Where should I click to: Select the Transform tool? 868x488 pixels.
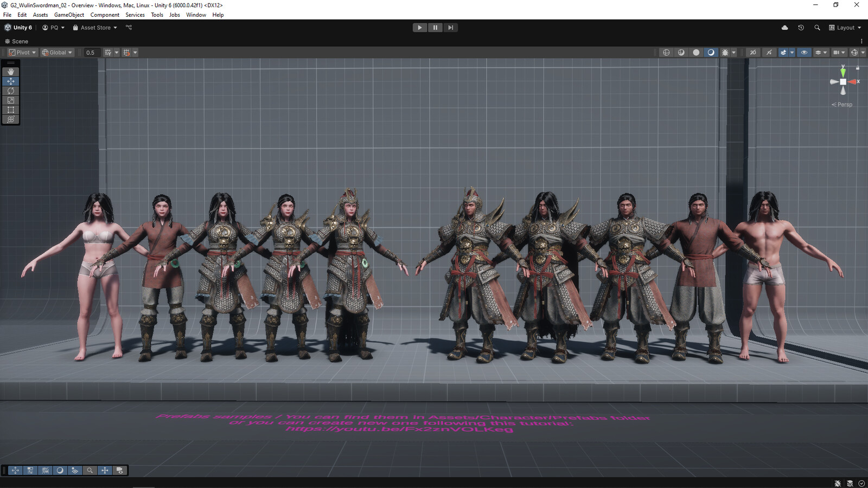coord(11,119)
